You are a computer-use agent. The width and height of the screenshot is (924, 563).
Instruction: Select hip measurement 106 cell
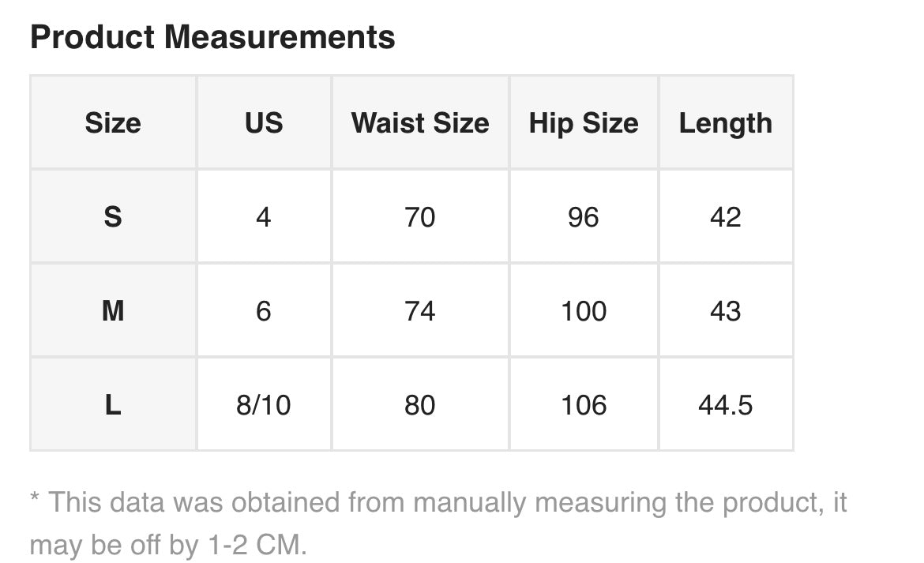[x=584, y=405]
